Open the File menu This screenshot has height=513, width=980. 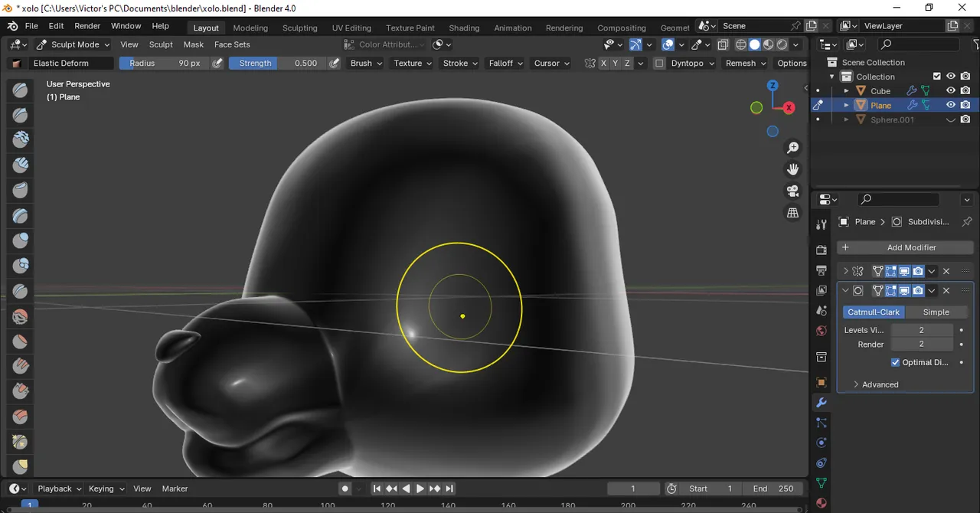[31, 26]
